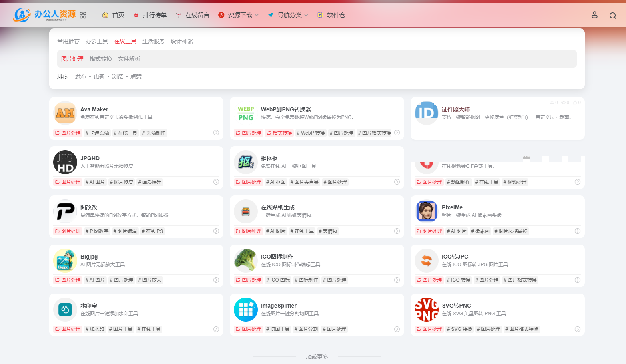Open 在线留言 in the navigation bar
The height and width of the screenshot is (364, 626).
tap(192, 15)
